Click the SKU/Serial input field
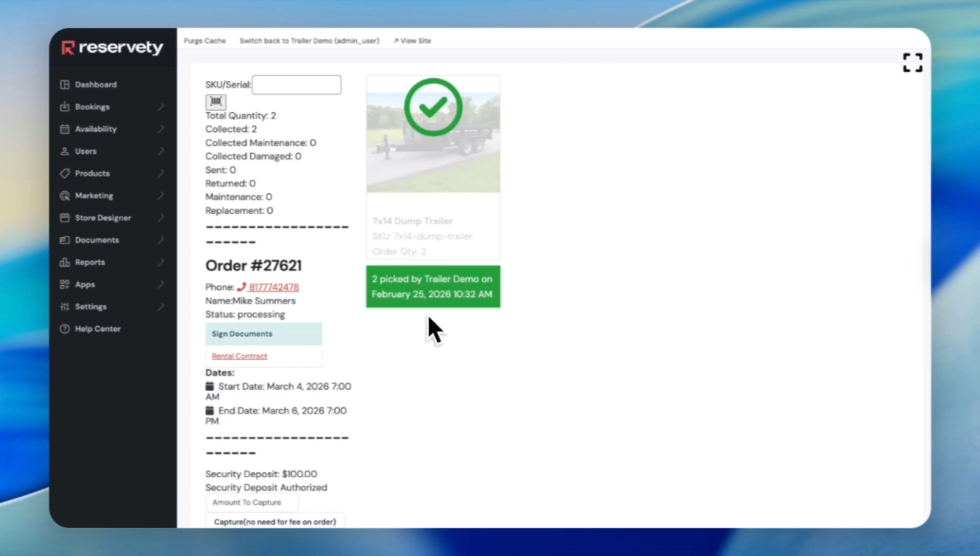The height and width of the screenshot is (556, 980). (x=296, y=84)
